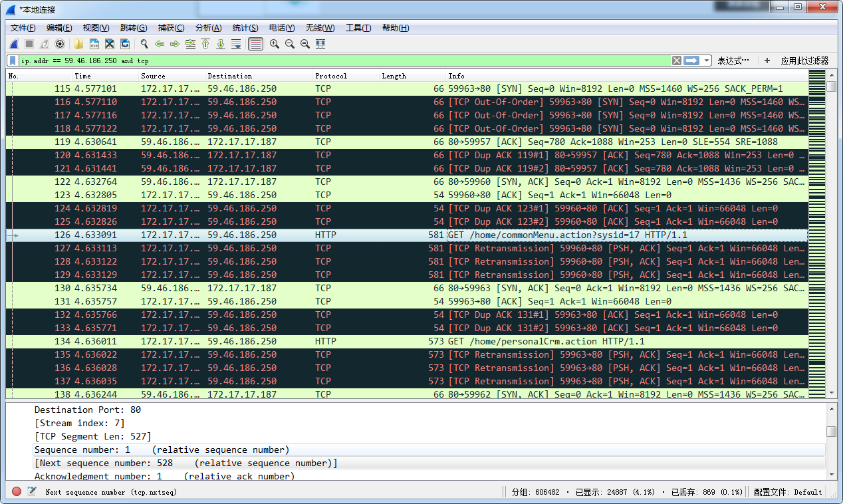
Task: Open the 捕获(C) menu
Action: (x=171, y=28)
